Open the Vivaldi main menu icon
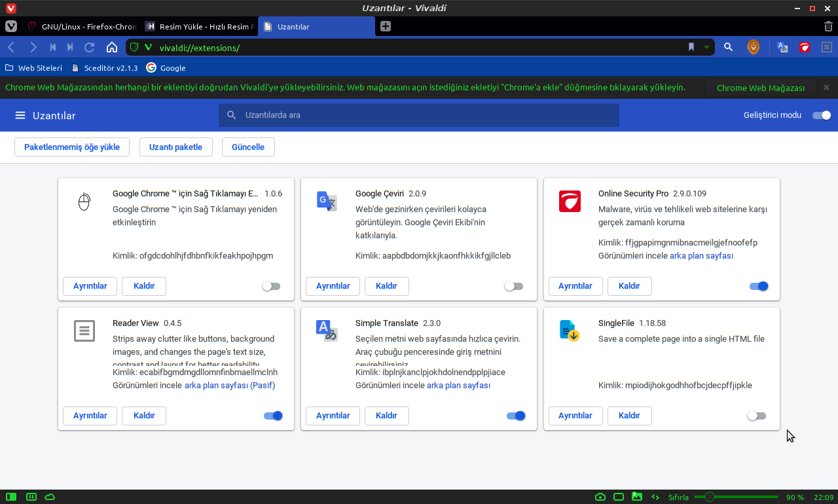Viewport: 838px width, 504px height. (11, 26)
